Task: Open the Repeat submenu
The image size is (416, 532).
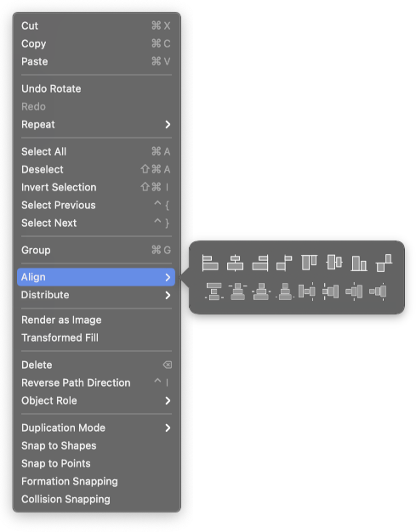Action: [96, 125]
